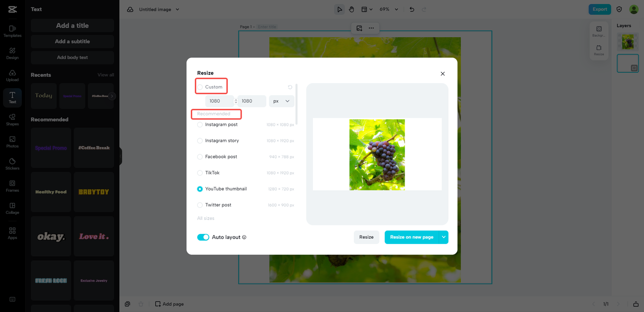Click the page title Enter title field
Screen dimensions: 644x312
point(267,27)
